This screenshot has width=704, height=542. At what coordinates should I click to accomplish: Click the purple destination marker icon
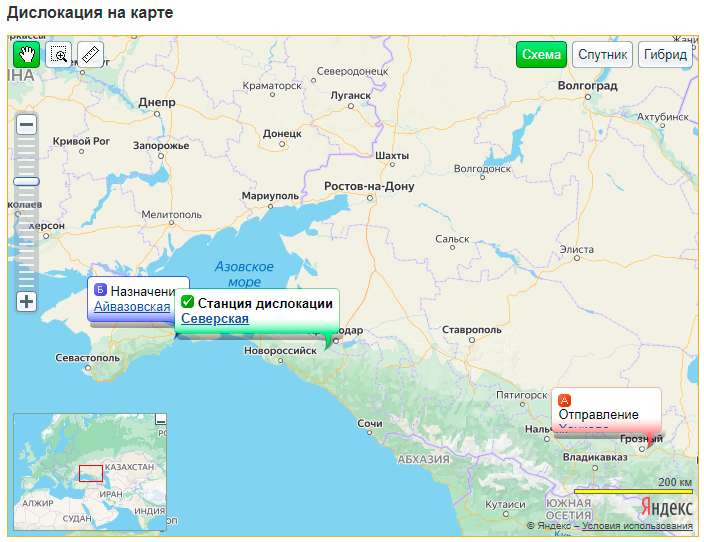point(100,290)
